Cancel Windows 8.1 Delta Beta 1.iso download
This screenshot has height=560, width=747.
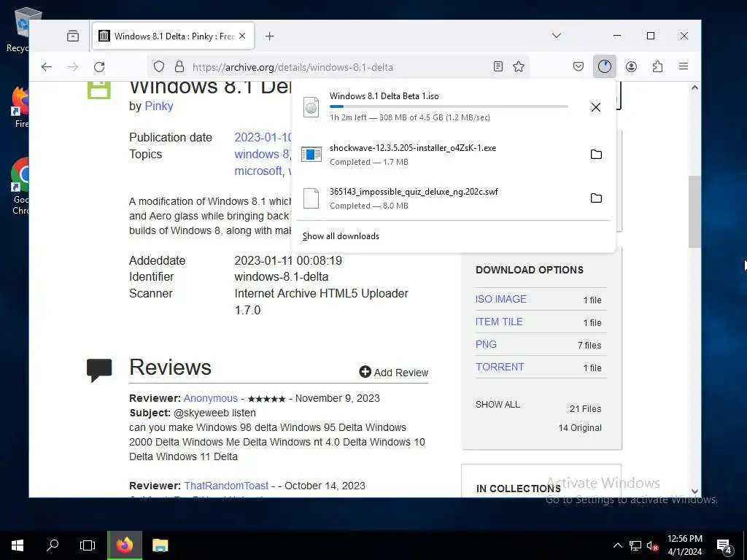[x=595, y=107]
